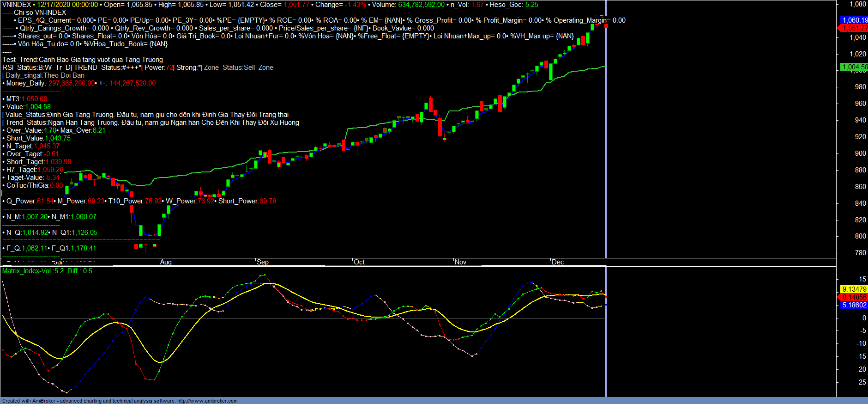868x404 pixels.
Task: Click the red 8.14856 indicator marker
Action: [854, 297]
